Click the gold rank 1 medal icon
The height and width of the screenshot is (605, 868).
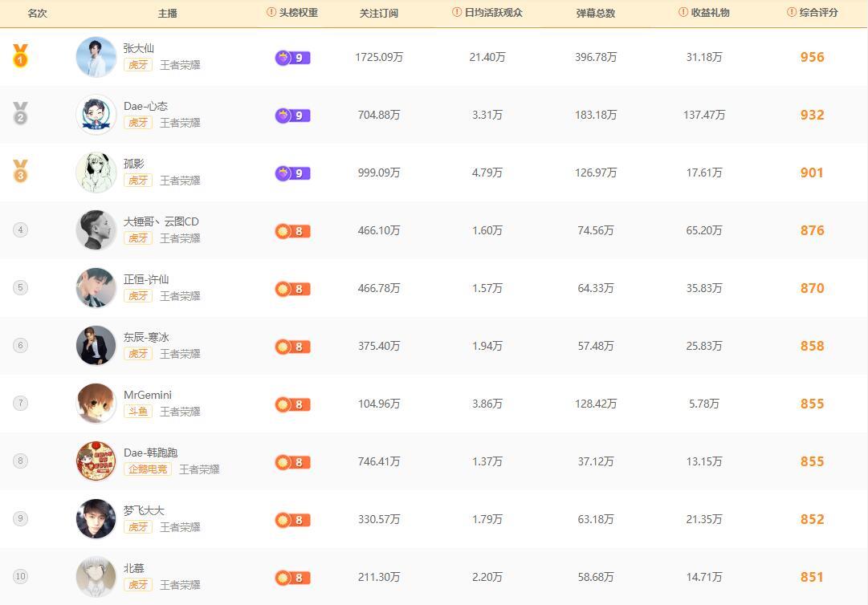(20, 56)
